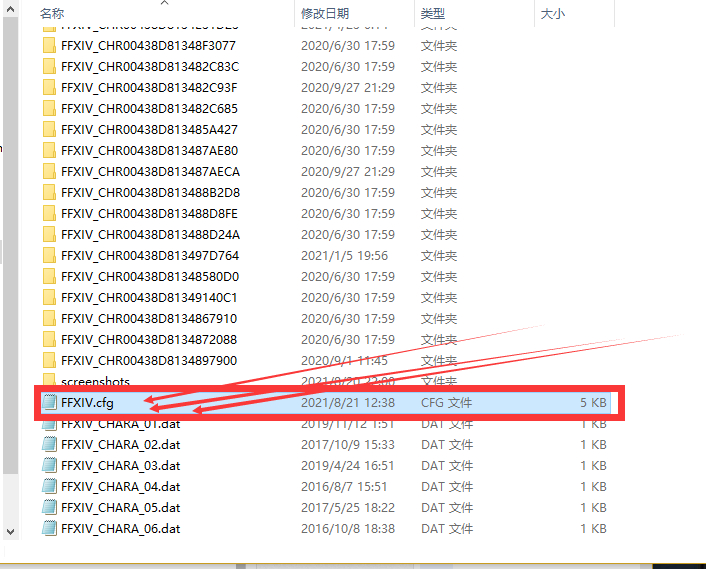The height and width of the screenshot is (569, 706).
Task: Click the file name FFXIV_CHARA_04.dat
Action: (121, 487)
